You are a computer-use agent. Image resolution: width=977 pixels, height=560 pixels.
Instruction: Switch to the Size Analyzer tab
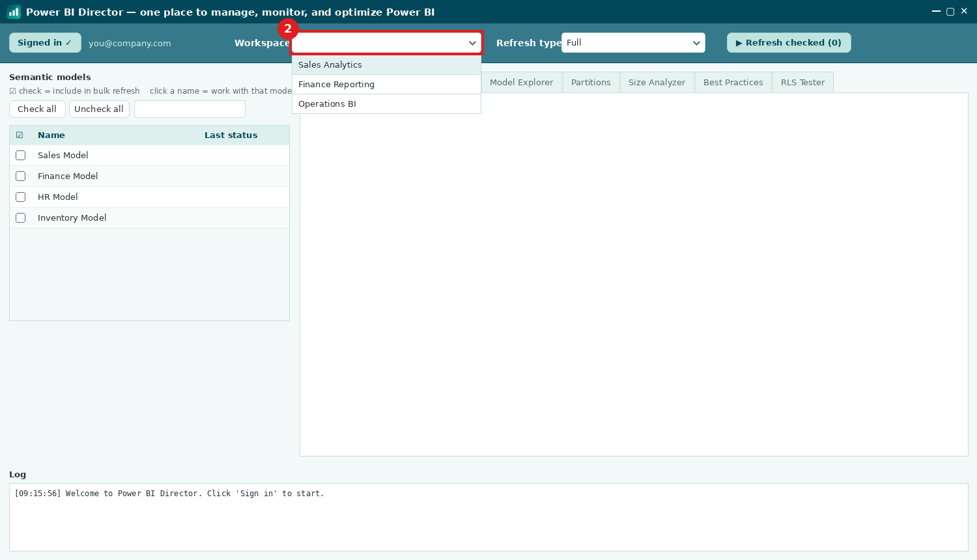click(x=657, y=83)
